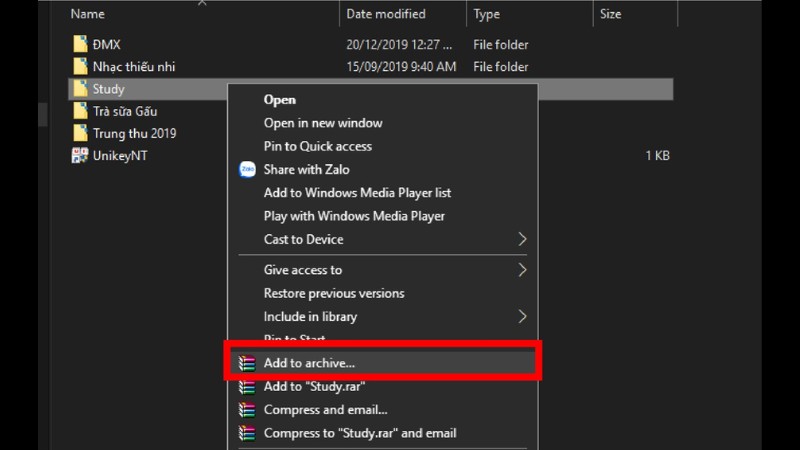800x450 pixels.
Task: Select the Trà sữa Gấu folder name
Action: click(x=125, y=111)
